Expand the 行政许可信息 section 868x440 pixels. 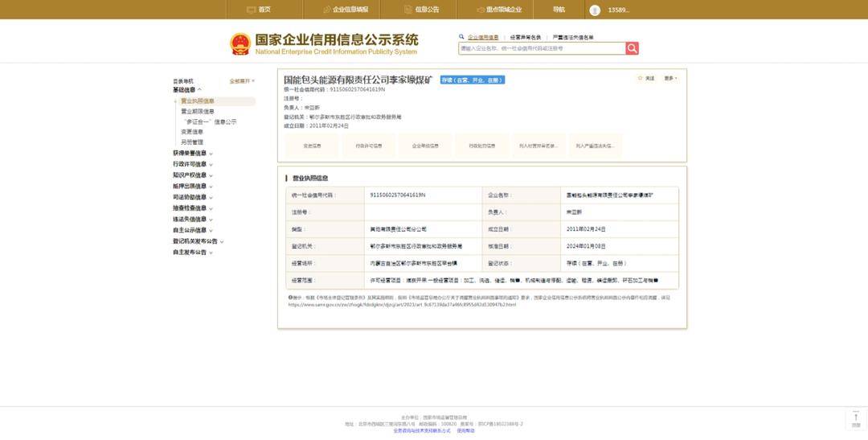coord(193,164)
